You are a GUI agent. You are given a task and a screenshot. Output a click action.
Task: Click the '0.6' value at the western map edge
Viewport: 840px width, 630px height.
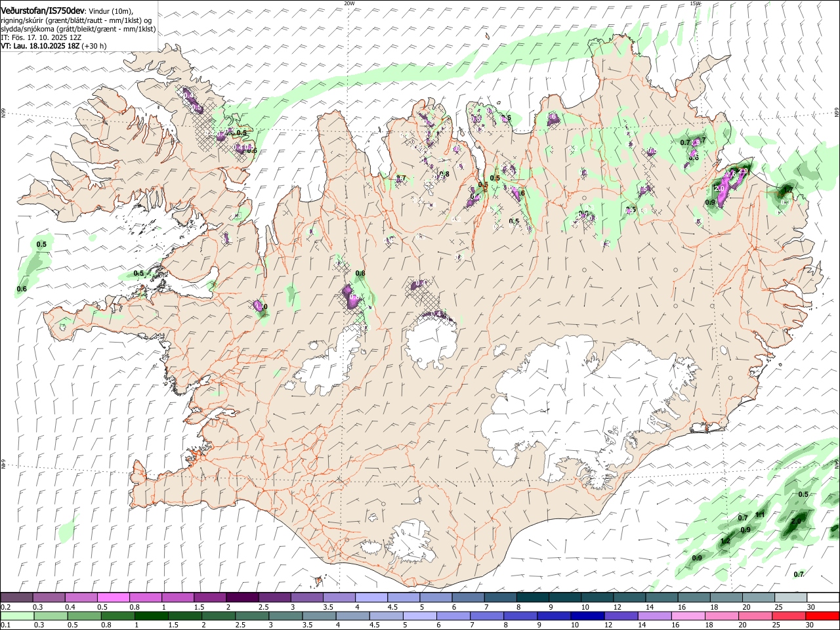22,289
